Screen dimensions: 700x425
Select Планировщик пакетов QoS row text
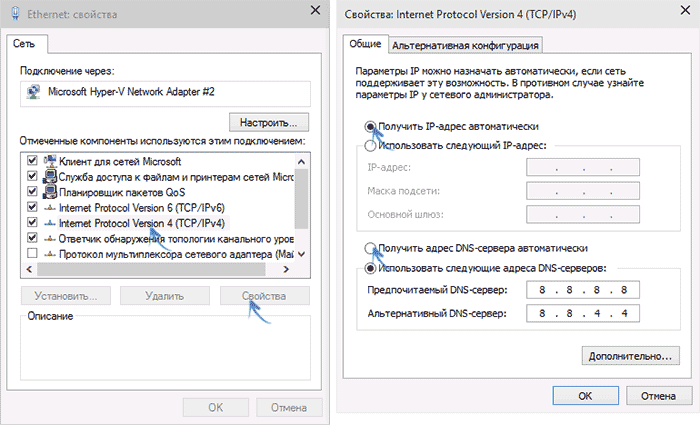pos(122,192)
